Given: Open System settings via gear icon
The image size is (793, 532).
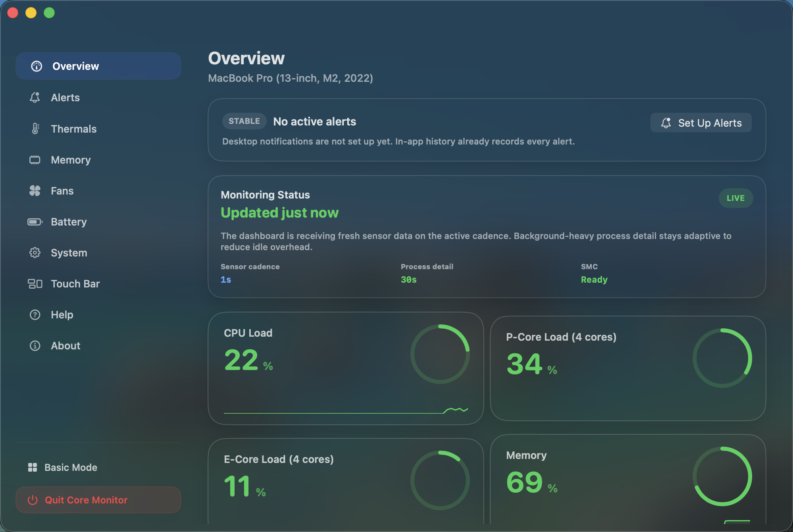Looking at the screenshot, I should click(35, 253).
